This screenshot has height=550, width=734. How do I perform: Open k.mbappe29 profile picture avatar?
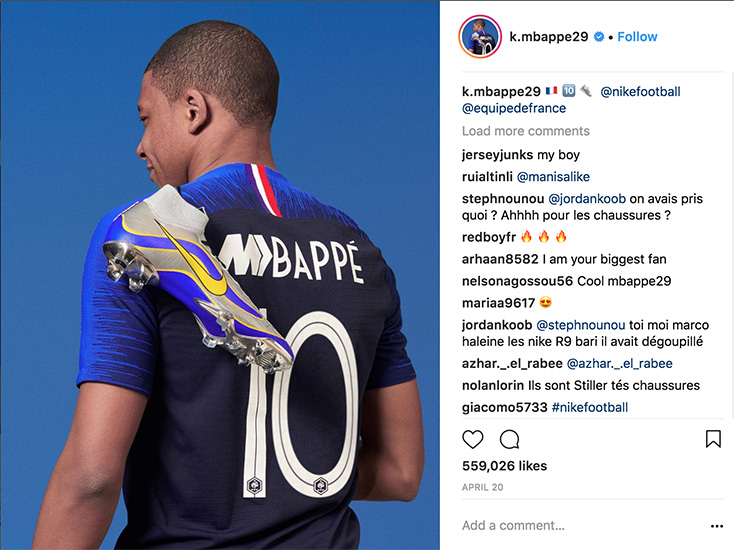[x=480, y=37]
